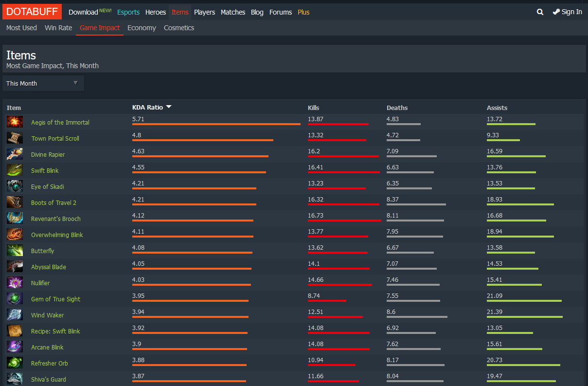
Task: Open search with the magnifier icon
Action: [x=540, y=12]
